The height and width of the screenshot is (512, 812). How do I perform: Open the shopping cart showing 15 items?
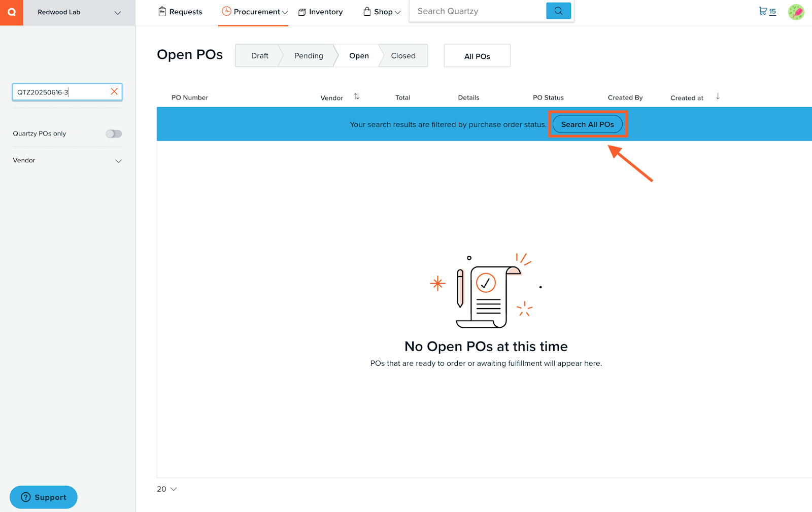pyautogui.click(x=766, y=11)
